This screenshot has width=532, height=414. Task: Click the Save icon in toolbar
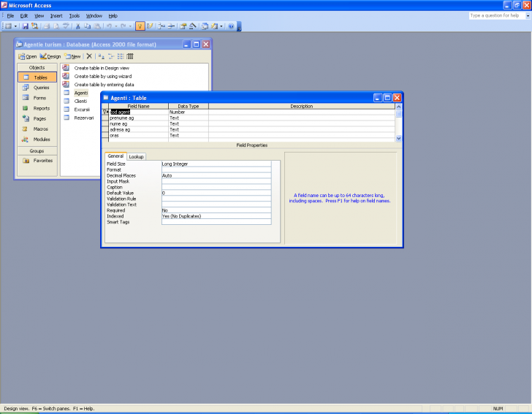pyautogui.click(x=26, y=26)
